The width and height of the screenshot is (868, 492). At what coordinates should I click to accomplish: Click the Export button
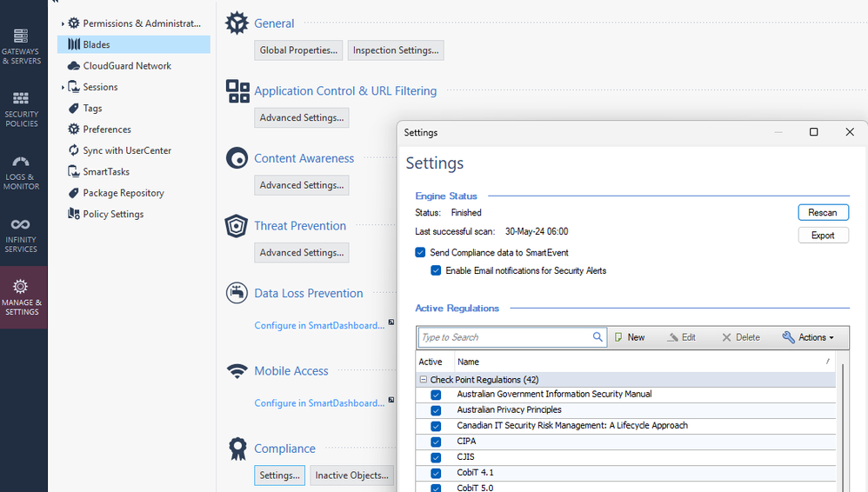[x=823, y=236]
